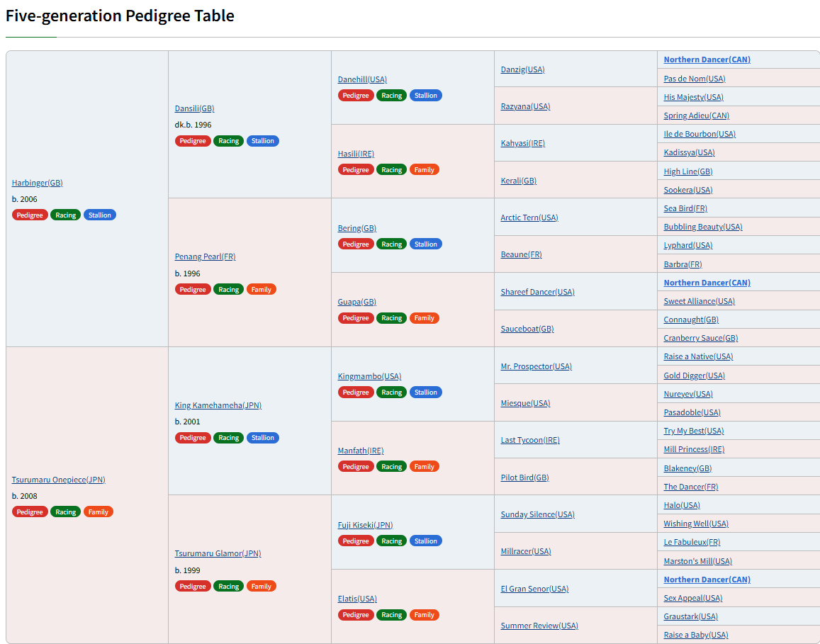Open Kerali(GB) link

(x=519, y=181)
